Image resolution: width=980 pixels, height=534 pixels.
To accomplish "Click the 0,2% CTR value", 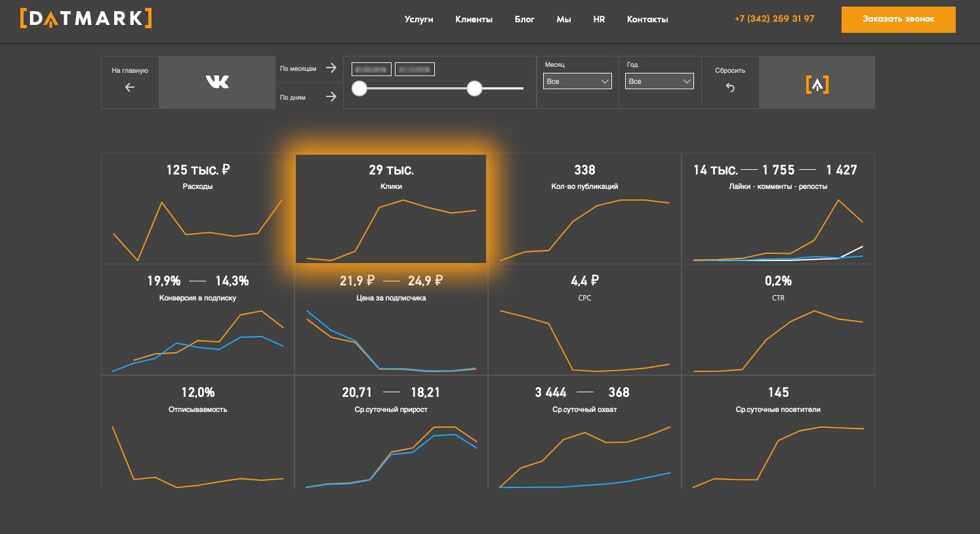I will coord(778,281).
